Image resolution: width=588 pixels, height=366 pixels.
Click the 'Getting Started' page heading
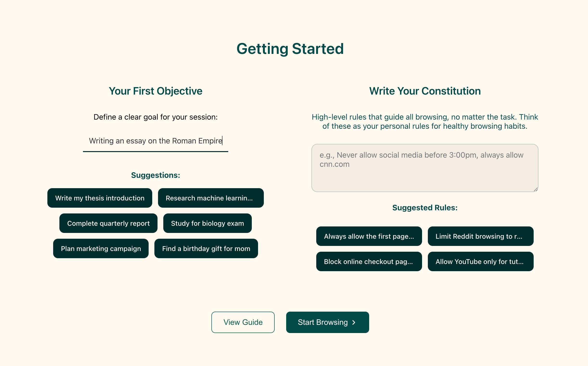tap(290, 49)
